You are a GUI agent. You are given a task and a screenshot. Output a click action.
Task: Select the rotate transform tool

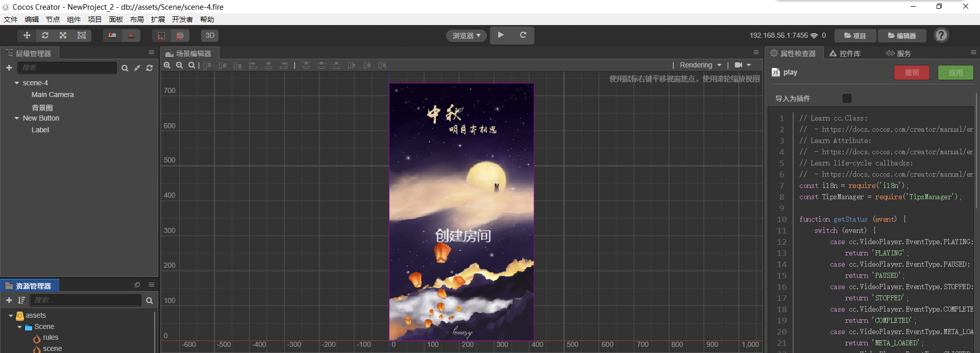(45, 35)
